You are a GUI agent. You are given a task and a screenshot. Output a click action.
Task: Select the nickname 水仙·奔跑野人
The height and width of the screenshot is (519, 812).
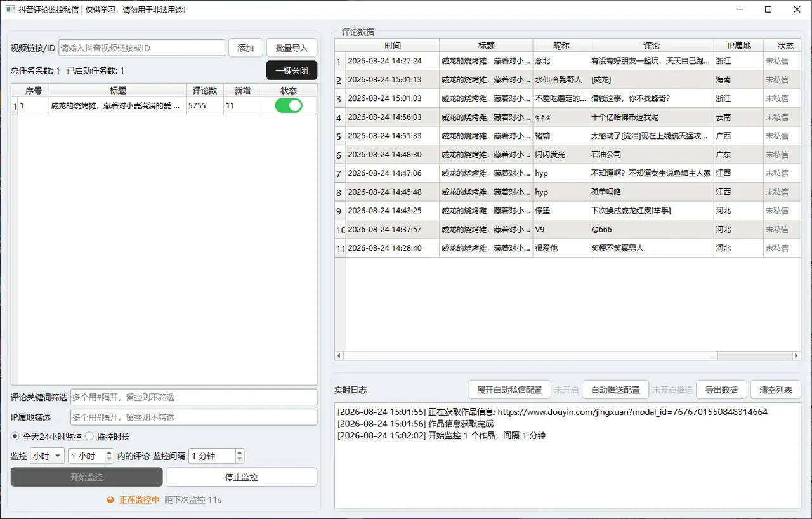(x=561, y=80)
